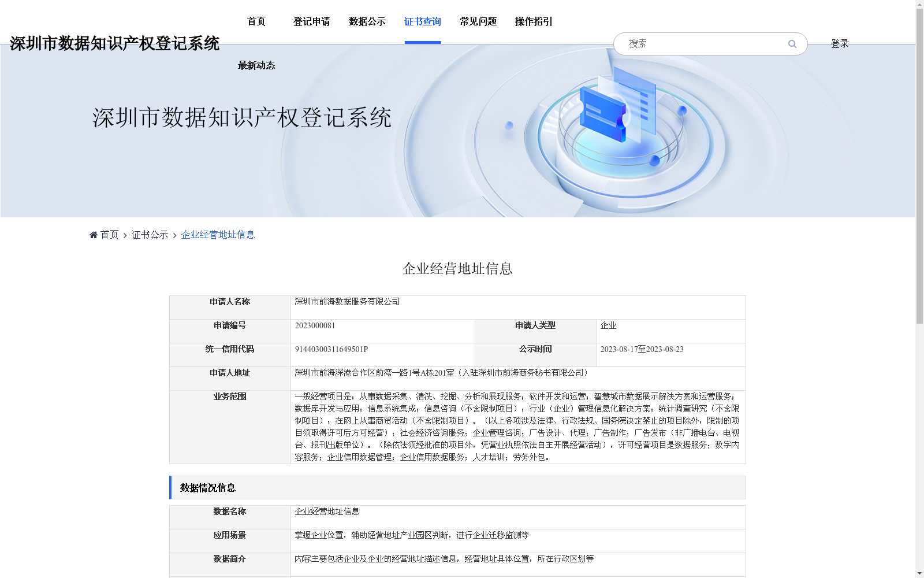This screenshot has height=578, width=924.
Task: Open the 最新动态 menu item
Action: (256, 65)
